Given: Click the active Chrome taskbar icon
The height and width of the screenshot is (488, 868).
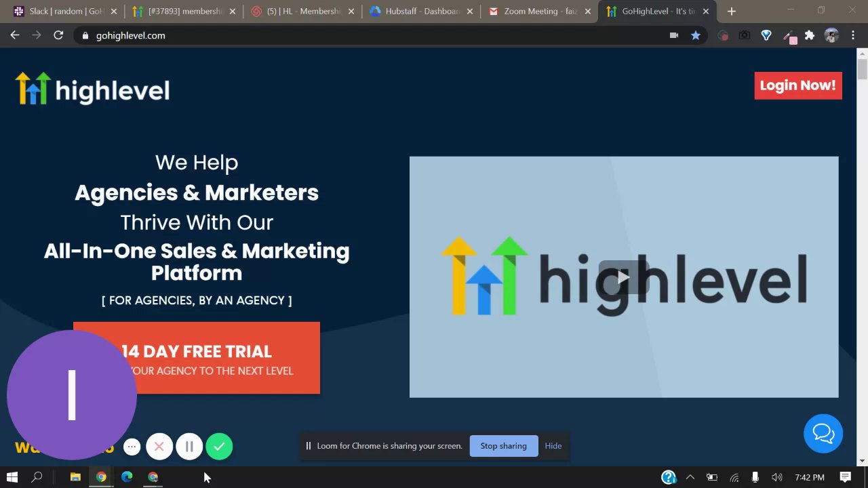Looking at the screenshot, I should [x=101, y=477].
